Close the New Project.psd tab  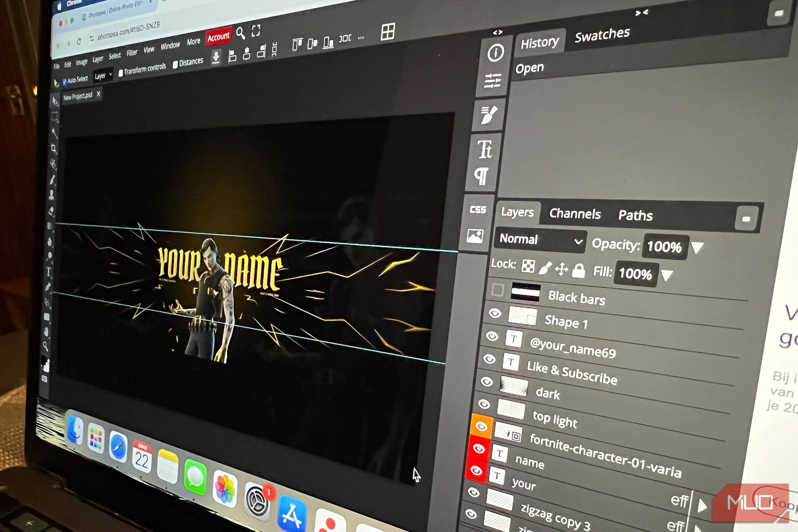click(x=98, y=93)
